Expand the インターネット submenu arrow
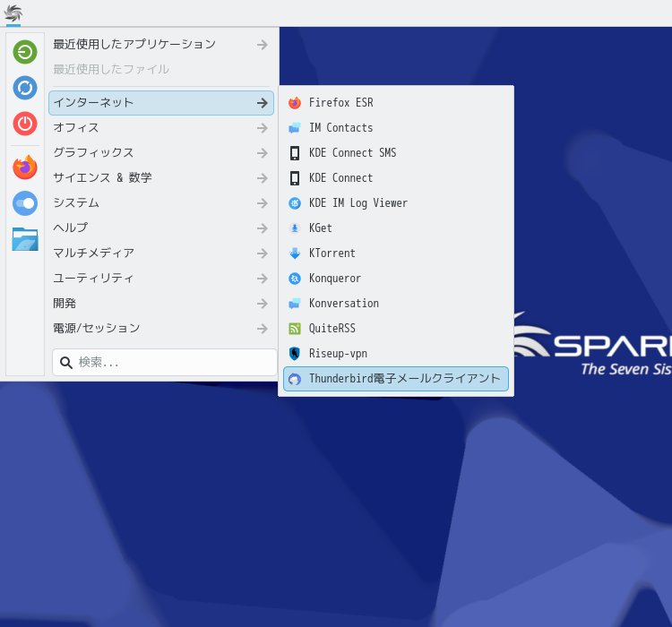The image size is (672, 627). point(263,103)
